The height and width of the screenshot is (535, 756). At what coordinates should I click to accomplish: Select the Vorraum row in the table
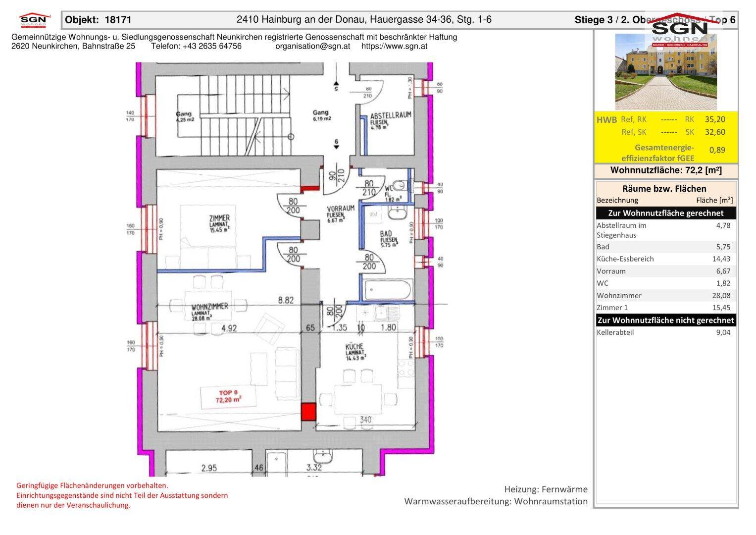[x=666, y=271]
